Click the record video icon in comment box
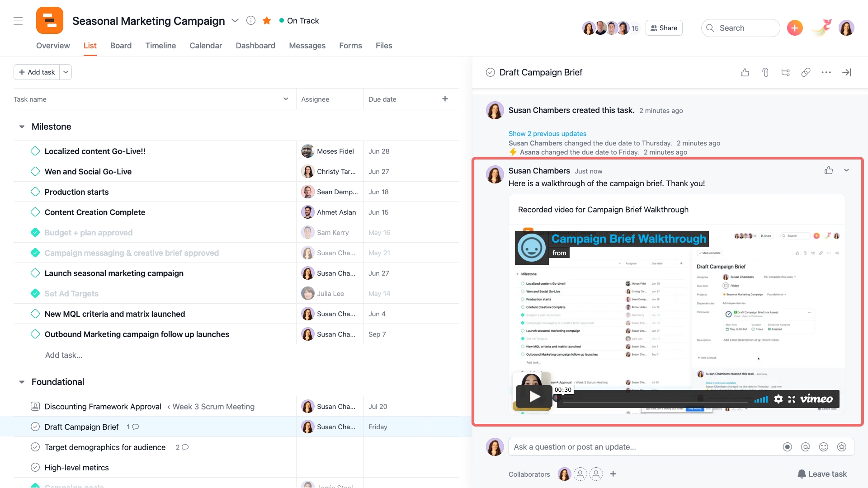The width and height of the screenshot is (868, 488). [787, 447]
